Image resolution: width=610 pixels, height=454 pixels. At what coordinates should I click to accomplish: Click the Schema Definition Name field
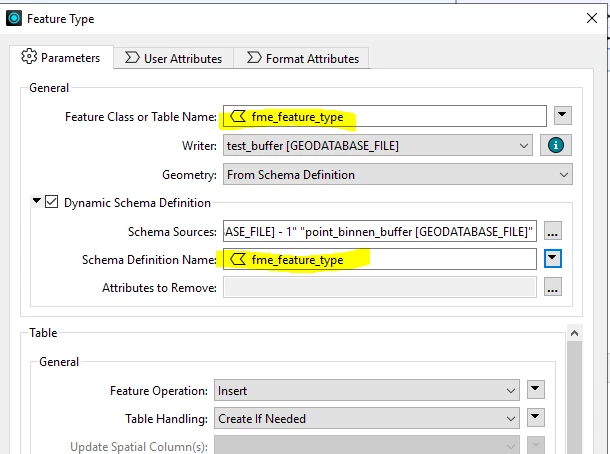(380, 259)
